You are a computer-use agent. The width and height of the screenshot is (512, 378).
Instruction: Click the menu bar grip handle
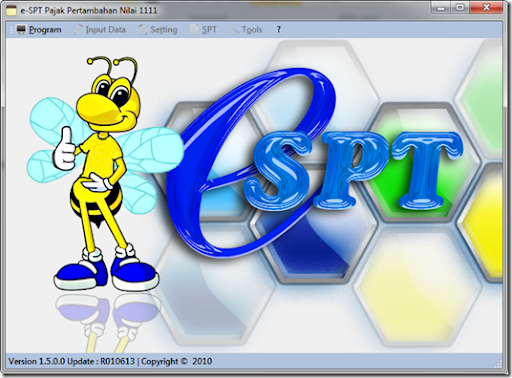[11, 30]
